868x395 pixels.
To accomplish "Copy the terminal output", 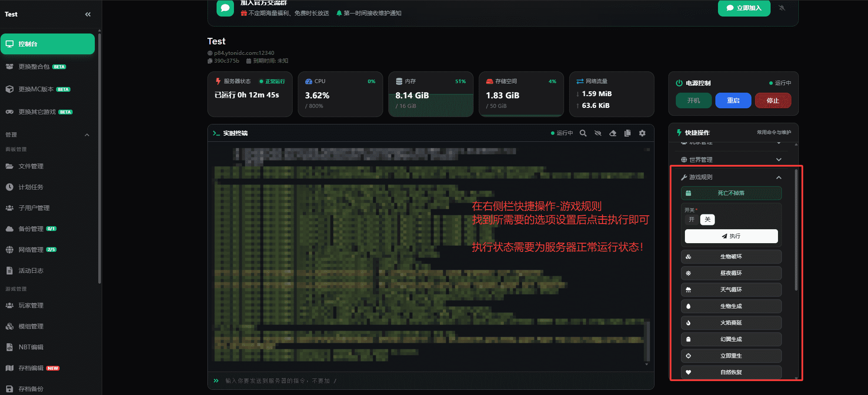I will point(628,133).
